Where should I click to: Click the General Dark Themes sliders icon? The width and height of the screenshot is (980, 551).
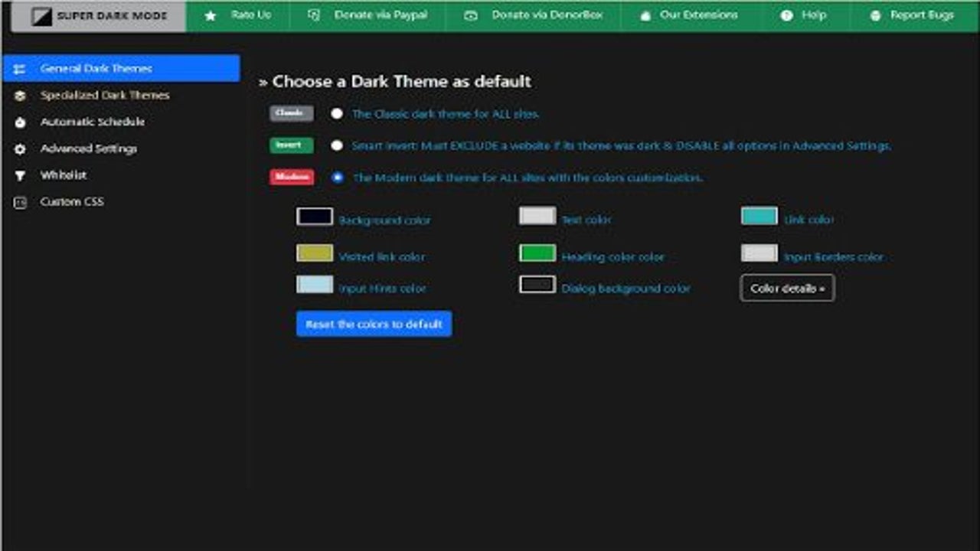point(20,69)
